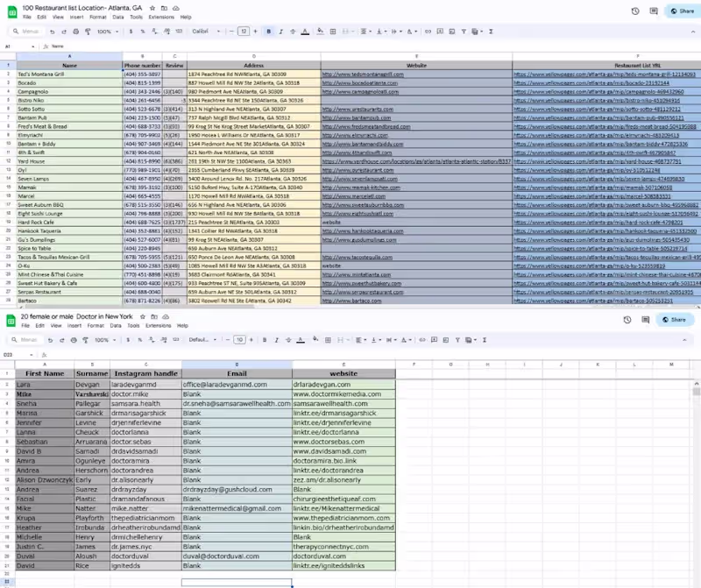Click the Create filter icon
Screen dimensions: 701x588
[x=464, y=32]
